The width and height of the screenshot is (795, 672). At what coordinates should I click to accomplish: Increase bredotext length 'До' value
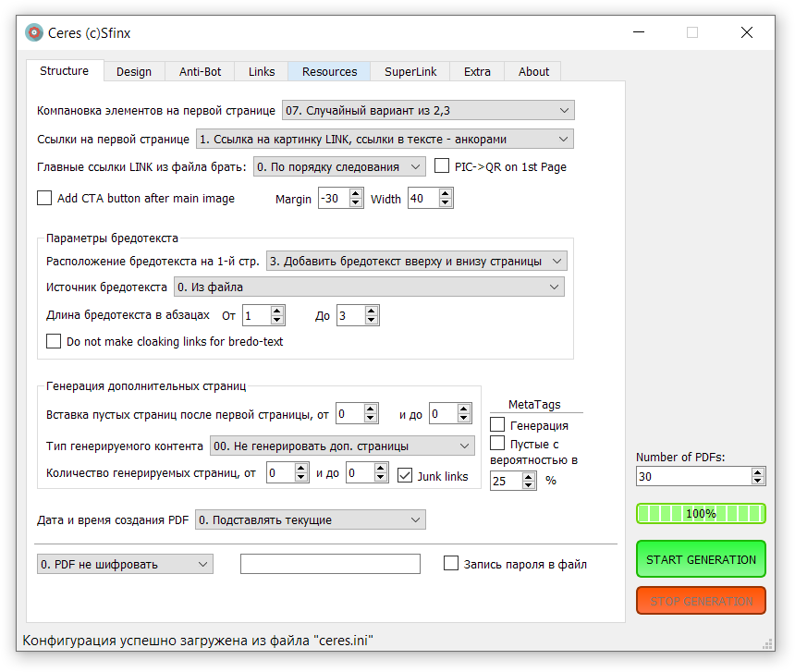(x=372, y=311)
